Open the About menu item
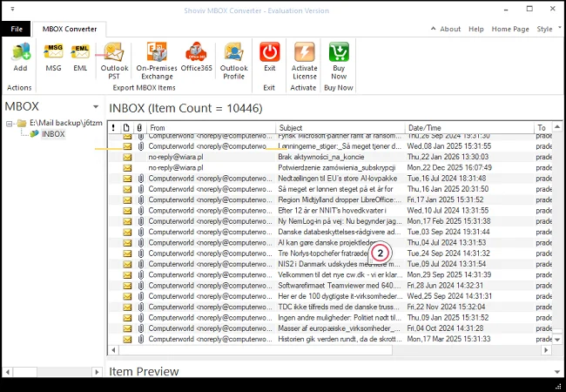Viewport: 566px width, 392px height. pyautogui.click(x=450, y=29)
